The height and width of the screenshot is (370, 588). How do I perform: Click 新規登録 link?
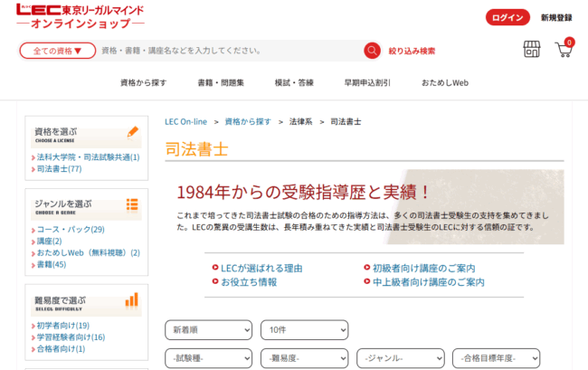tap(556, 17)
